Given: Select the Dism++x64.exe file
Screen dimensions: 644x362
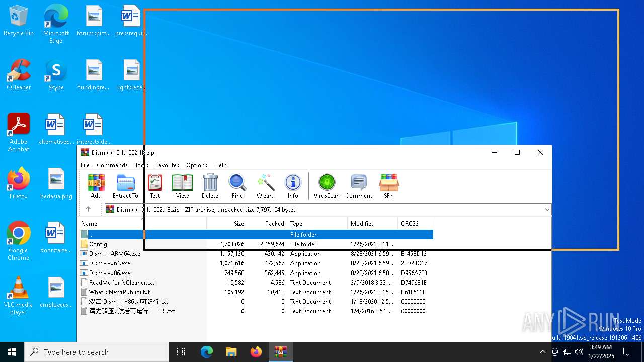Looking at the screenshot, I should click(x=256, y=263).
